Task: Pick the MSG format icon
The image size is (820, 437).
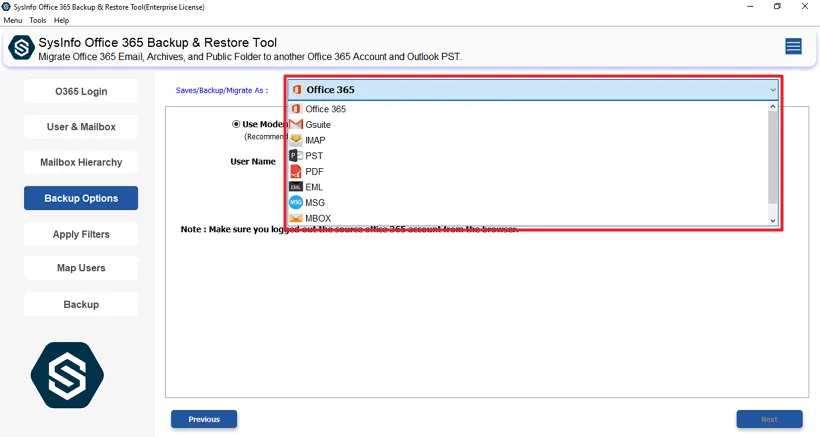Action: [x=296, y=202]
